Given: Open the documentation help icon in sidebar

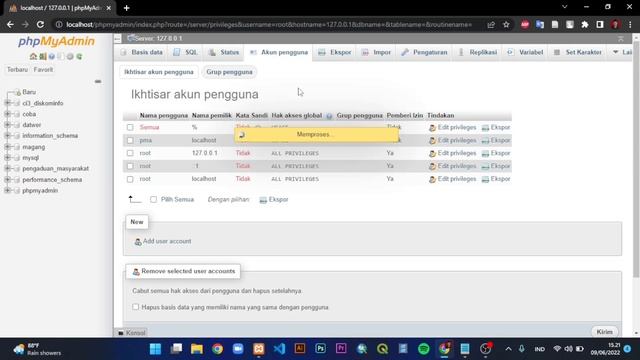Looking at the screenshot, I should point(52,56).
